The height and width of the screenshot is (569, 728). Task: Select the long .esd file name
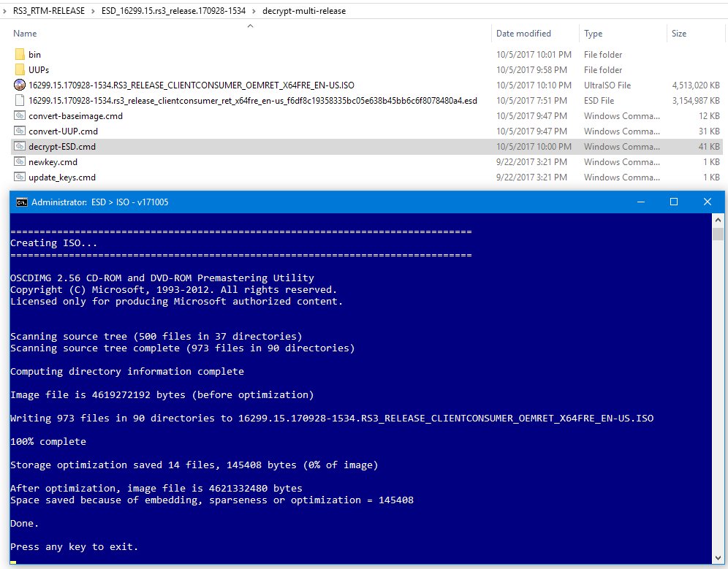(x=253, y=100)
